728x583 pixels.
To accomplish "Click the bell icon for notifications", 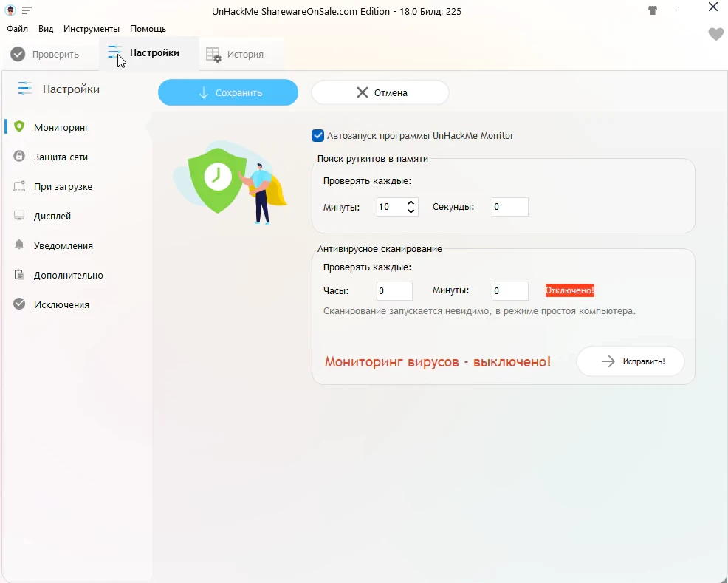I will point(19,245).
